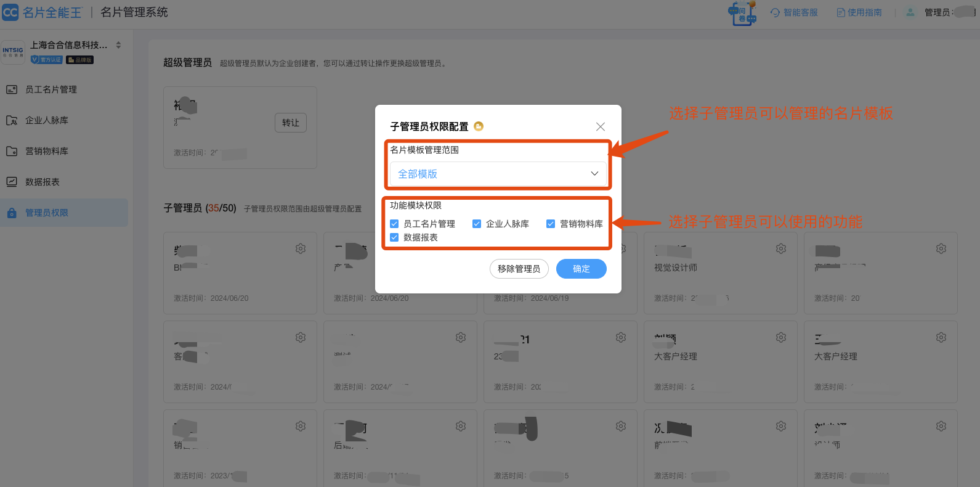Go to 数据报表 in the sidebar
Screen dimensions: 980x487
43,182
